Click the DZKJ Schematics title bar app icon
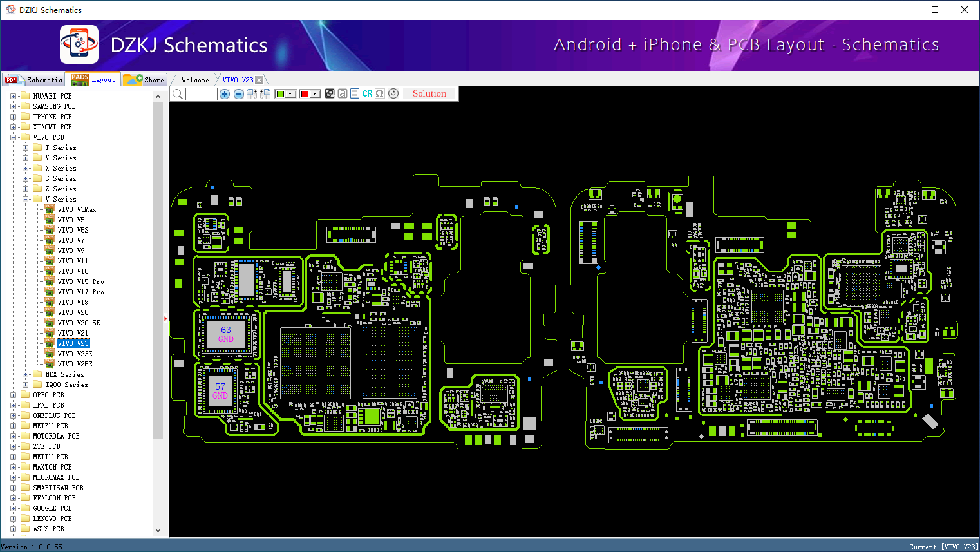This screenshot has height=552, width=980. (10, 10)
